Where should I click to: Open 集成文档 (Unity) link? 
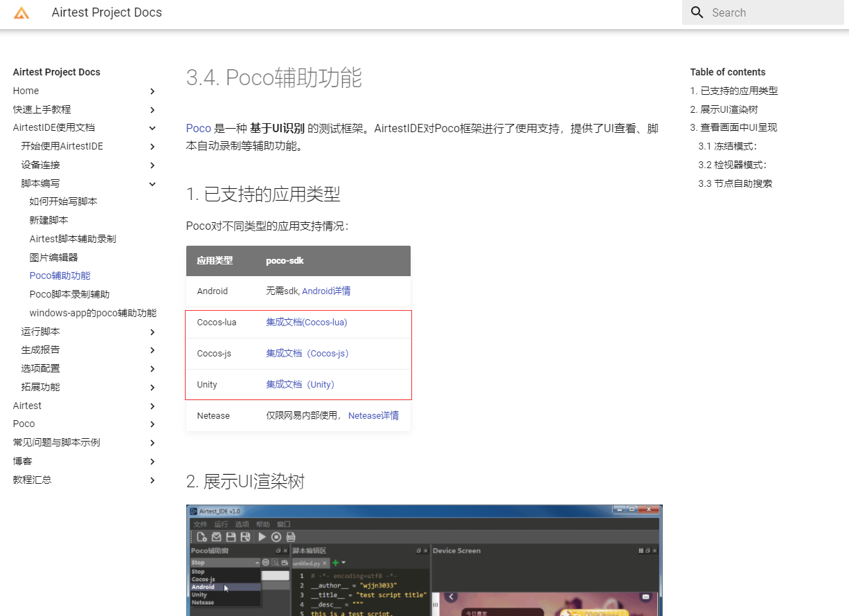(x=301, y=385)
